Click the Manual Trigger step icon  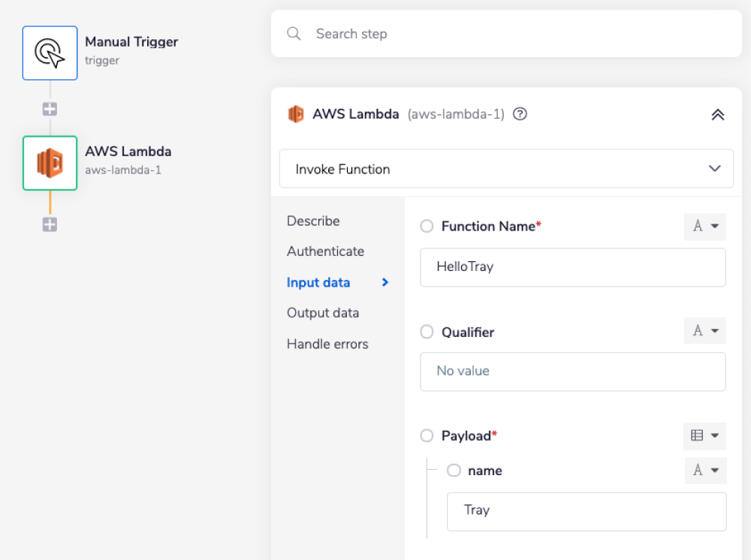50,53
